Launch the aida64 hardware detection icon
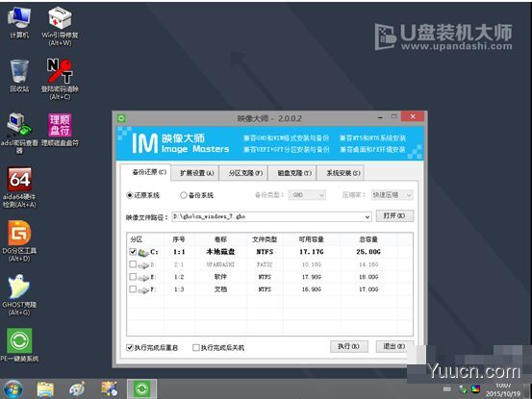532x399 pixels. pos(19,187)
